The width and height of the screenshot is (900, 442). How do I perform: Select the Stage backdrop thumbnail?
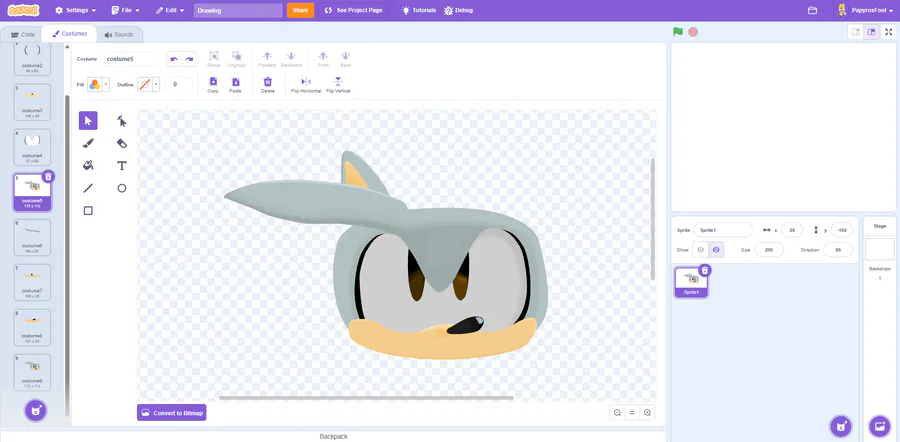pyautogui.click(x=879, y=250)
